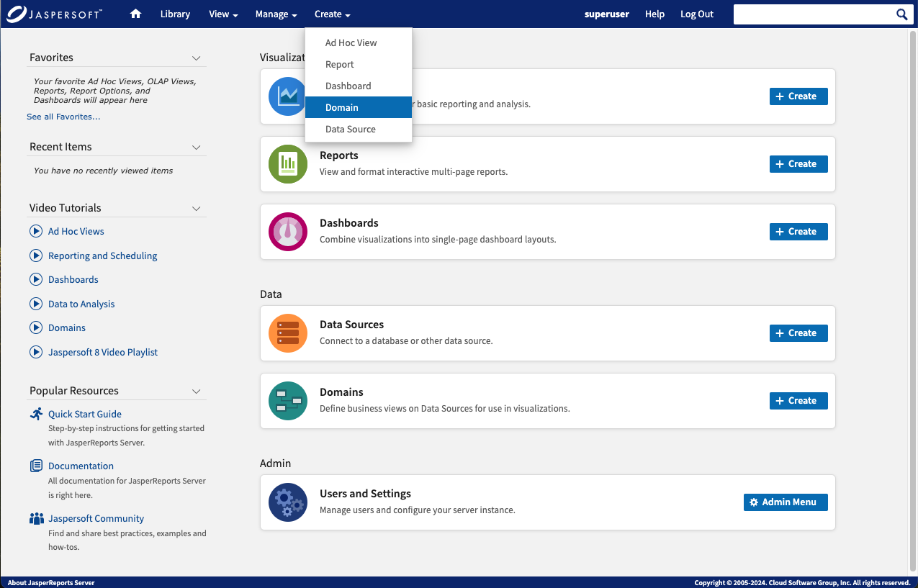
Task: Collapse the Favorites panel
Action: [196, 58]
